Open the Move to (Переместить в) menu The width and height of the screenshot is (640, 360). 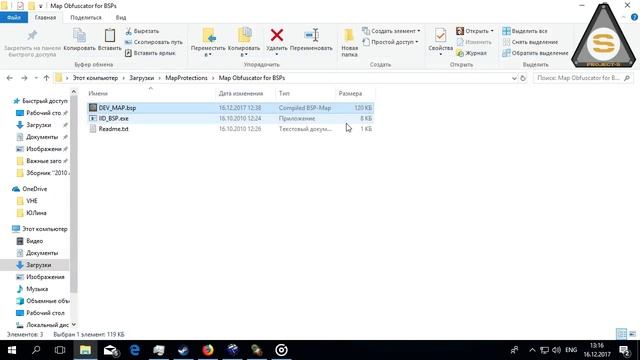click(208, 42)
